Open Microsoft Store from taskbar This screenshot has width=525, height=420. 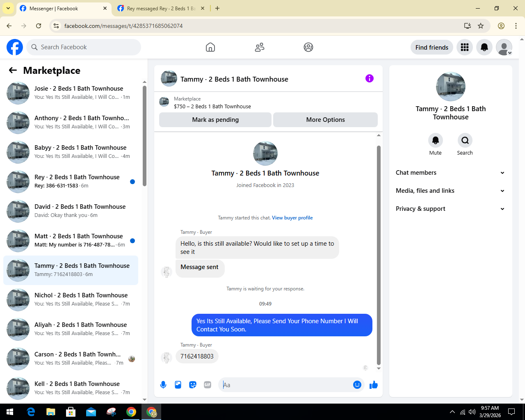coord(71,412)
